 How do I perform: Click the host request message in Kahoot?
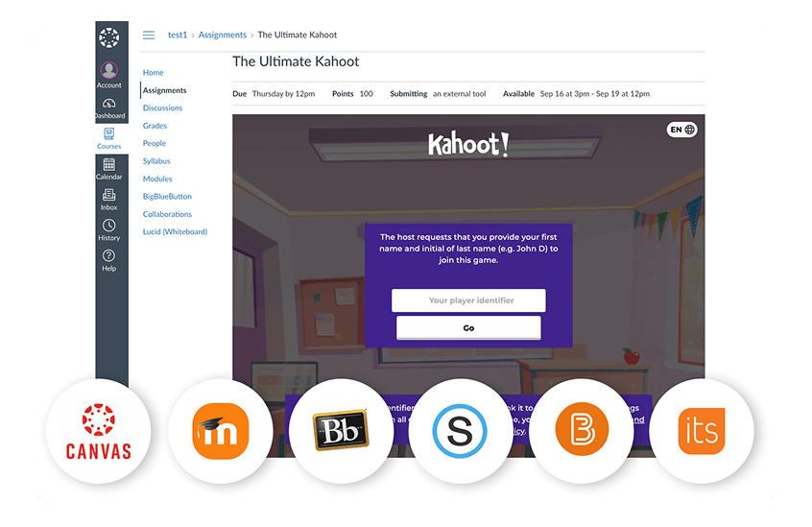[468, 249]
